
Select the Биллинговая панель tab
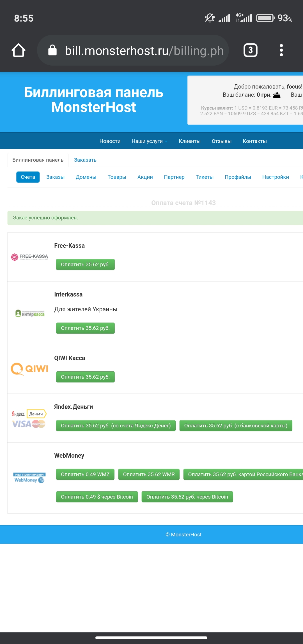38,160
